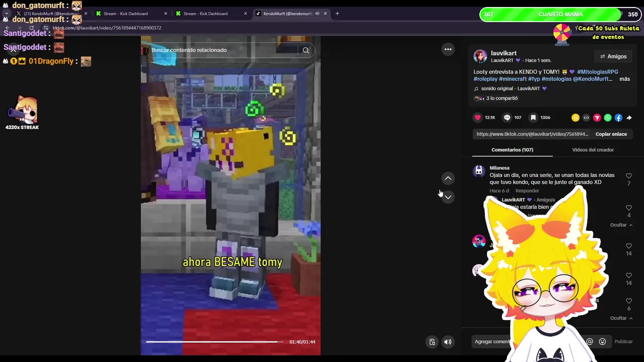Image resolution: width=644 pixels, height=362 pixels.
Task: Open a new browser tab with plus
Action: click(x=337, y=14)
